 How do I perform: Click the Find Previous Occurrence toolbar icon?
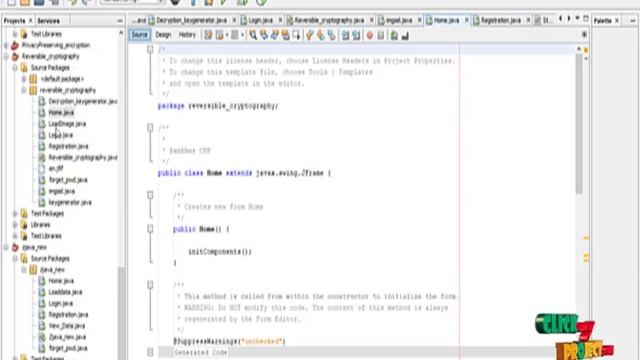click(x=264, y=36)
